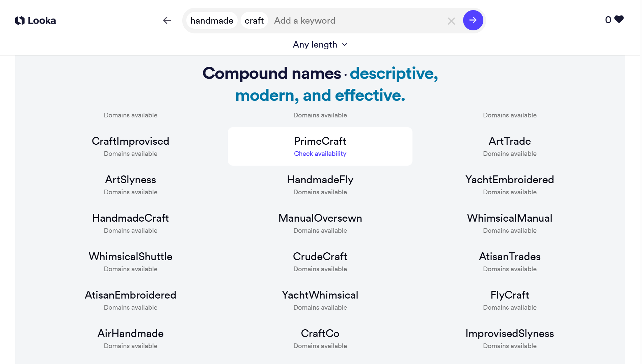Open the CraftCo name
Image resolution: width=642 pixels, height=364 pixels.
click(x=320, y=333)
